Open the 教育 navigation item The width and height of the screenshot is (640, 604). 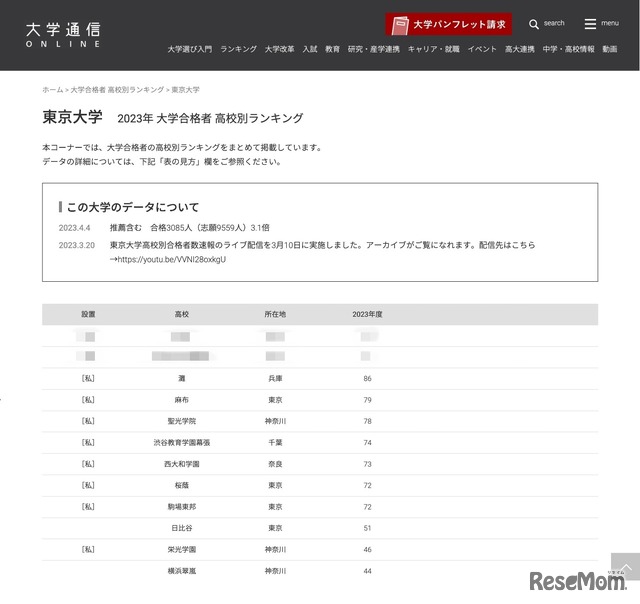tap(332, 49)
